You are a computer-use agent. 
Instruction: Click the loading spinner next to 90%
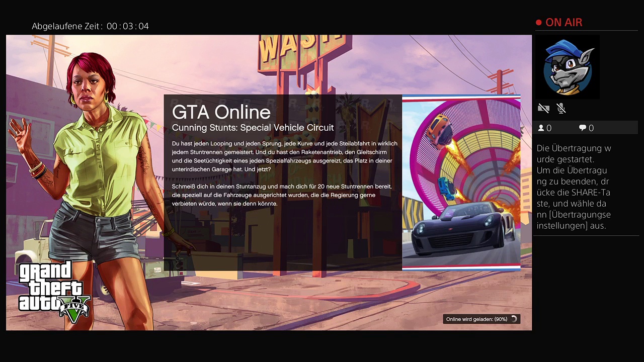pyautogui.click(x=514, y=319)
